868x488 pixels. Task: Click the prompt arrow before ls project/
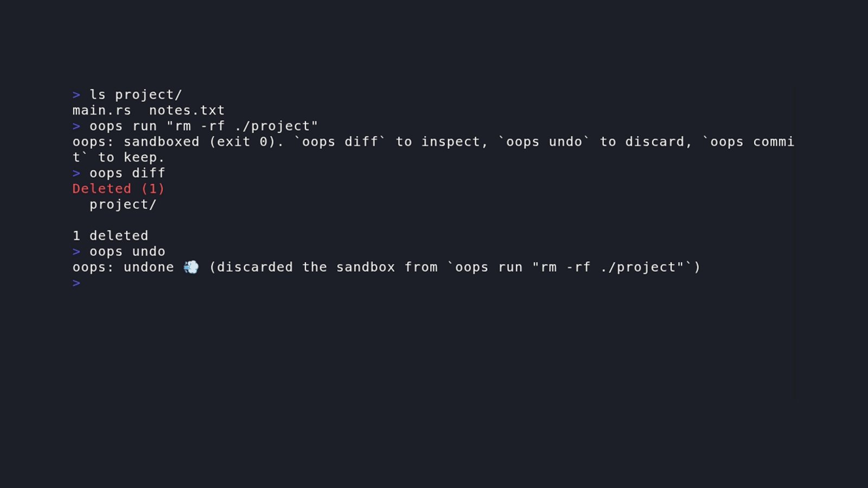pyautogui.click(x=76, y=95)
